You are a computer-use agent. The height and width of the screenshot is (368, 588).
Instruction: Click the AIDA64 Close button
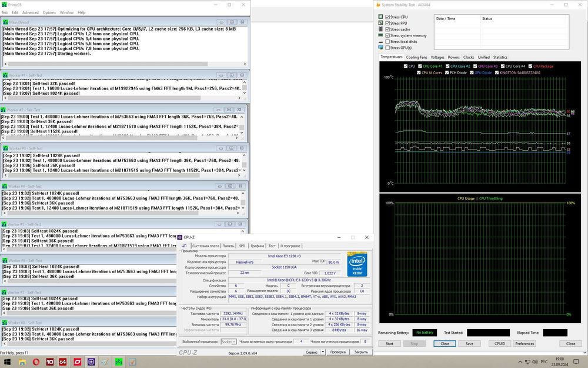tap(570, 344)
